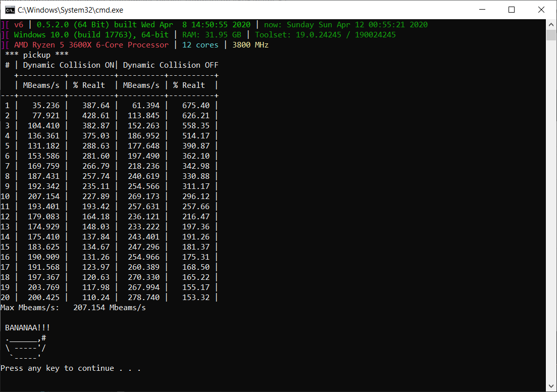The width and height of the screenshot is (557, 392).
Task: Click the "Dynamic Collision OFF" header
Action: [x=171, y=65]
